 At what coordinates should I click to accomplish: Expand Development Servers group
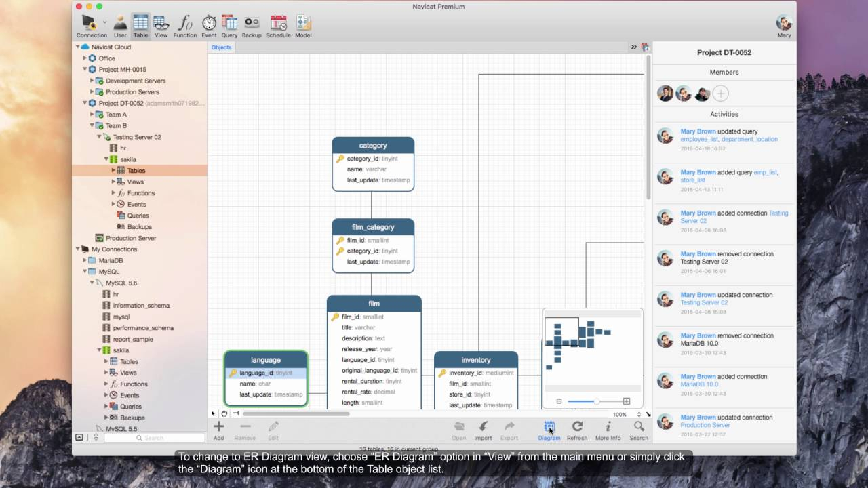(92, 81)
